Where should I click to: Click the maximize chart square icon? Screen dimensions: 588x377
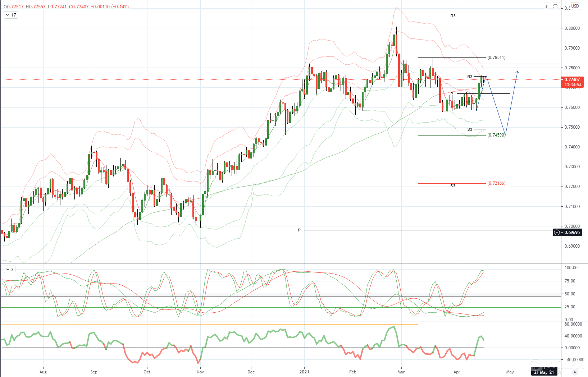point(555,6)
